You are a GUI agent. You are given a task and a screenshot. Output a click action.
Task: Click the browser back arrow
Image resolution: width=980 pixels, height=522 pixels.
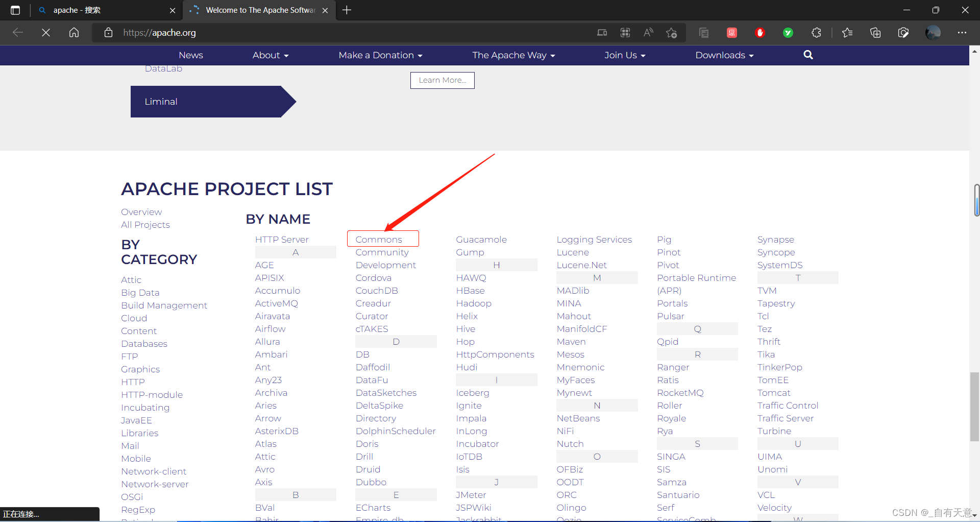click(18, 33)
